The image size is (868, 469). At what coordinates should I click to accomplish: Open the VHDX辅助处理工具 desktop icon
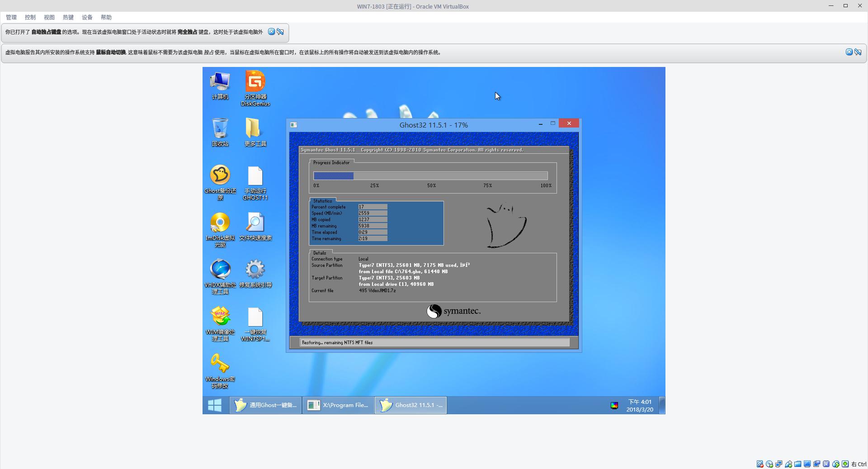click(x=220, y=270)
